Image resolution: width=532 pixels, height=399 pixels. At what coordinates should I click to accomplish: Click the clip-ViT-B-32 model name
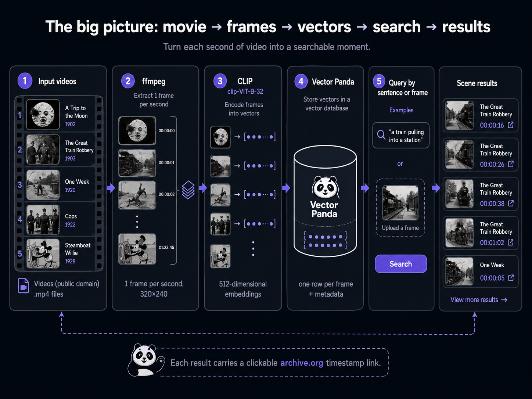point(245,91)
